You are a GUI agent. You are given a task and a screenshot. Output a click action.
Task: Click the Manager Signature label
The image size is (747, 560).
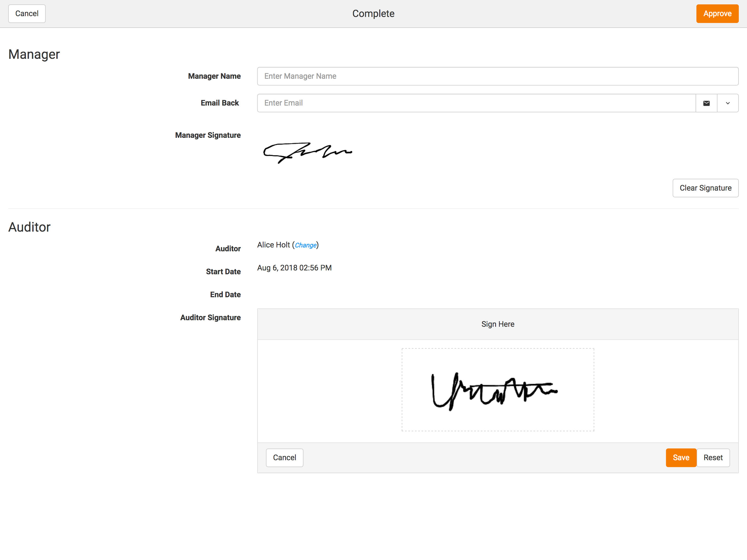(208, 135)
